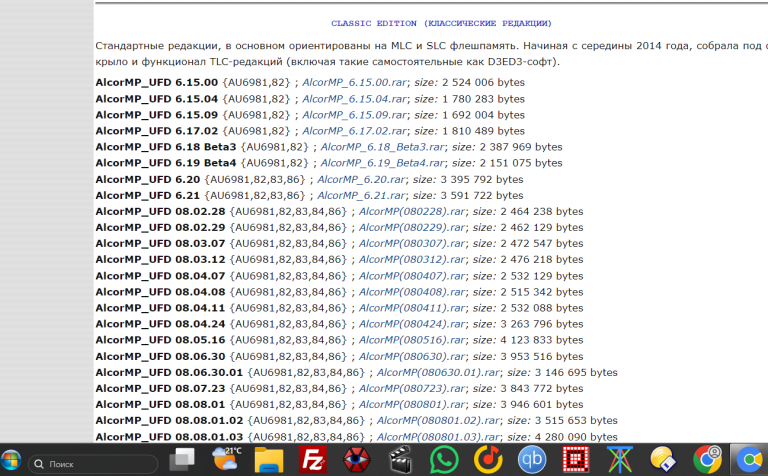
Task: Click the size text "3 395 792 bytes"
Action: (481, 179)
